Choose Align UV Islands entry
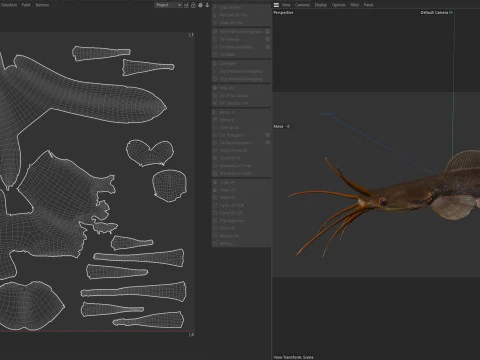The width and height of the screenshot is (480, 360). point(241,150)
